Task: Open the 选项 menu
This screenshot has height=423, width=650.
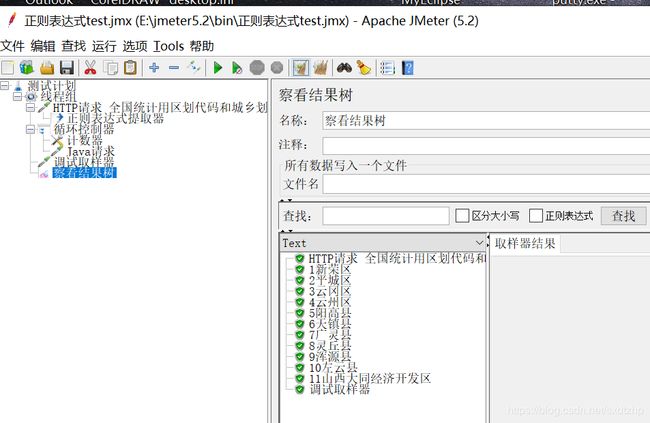Action: (x=135, y=46)
